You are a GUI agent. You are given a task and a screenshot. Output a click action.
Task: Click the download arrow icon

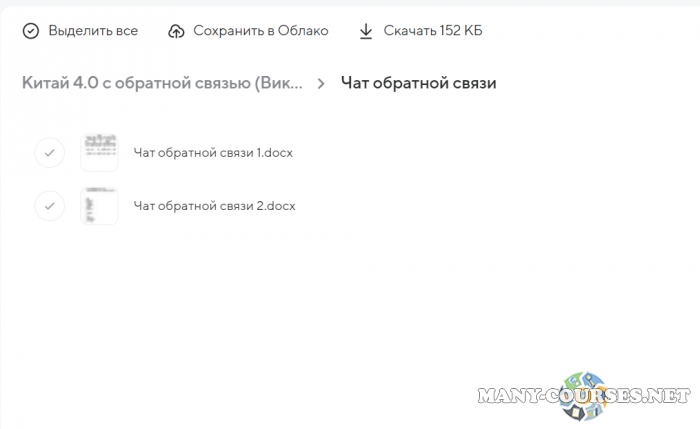(x=365, y=31)
